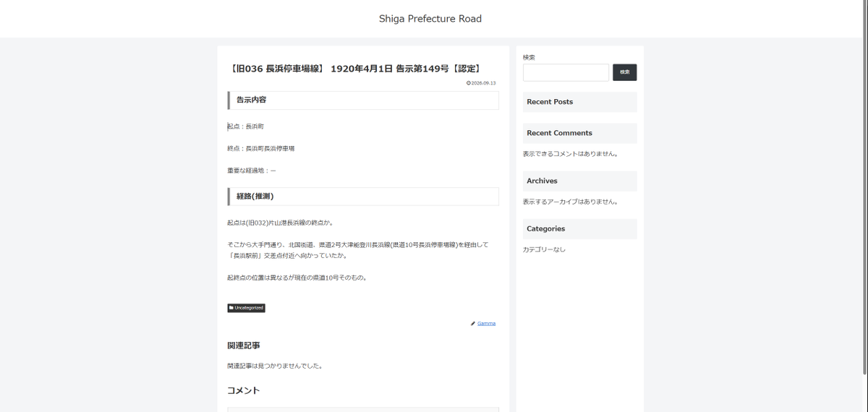Image resolution: width=868 pixels, height=412 pixels.
Task: Click the folder icon on Uncategorized tag
Action: click(x=231, y=308)
